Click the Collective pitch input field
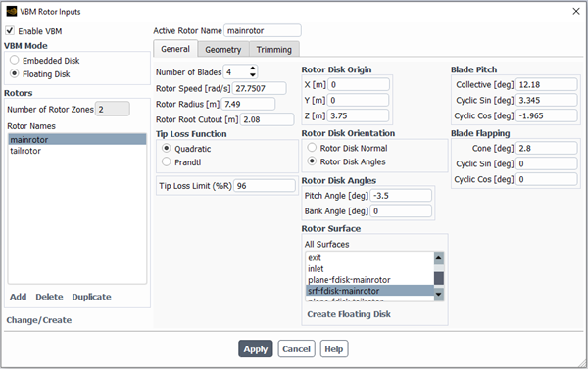The height and width of the screenshot is (369, 588). pos(547,84)
